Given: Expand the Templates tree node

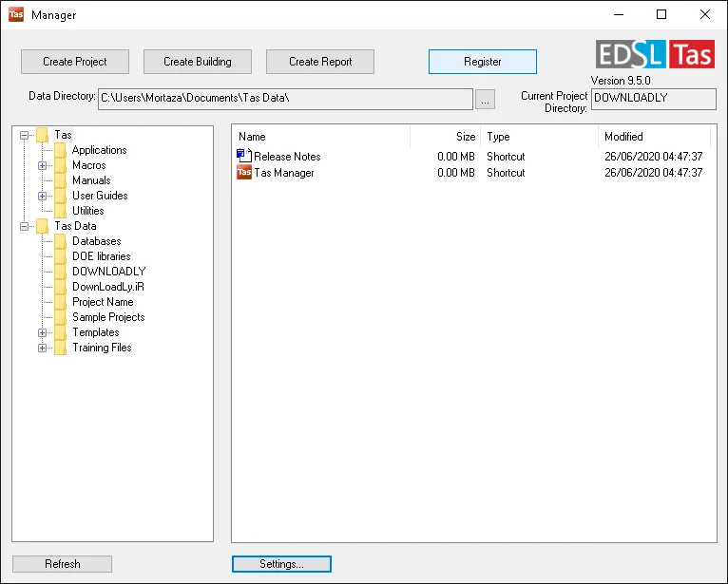Looking at the screenshot, I should (42, 332).
